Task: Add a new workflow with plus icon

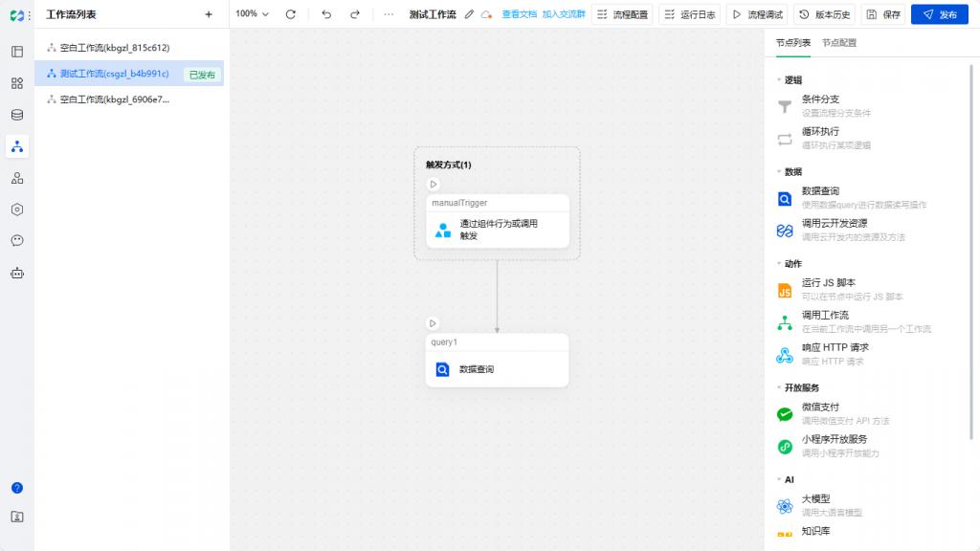Action: 209,14
